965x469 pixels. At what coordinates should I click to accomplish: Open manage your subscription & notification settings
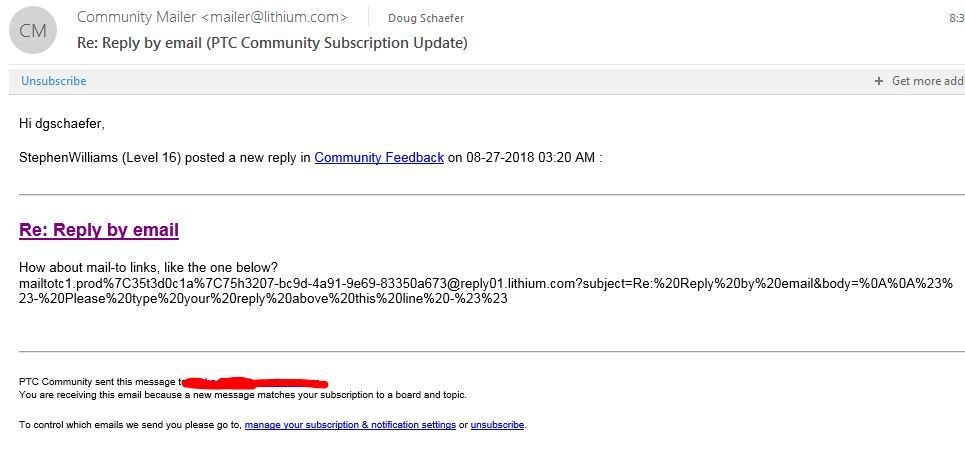350,425
